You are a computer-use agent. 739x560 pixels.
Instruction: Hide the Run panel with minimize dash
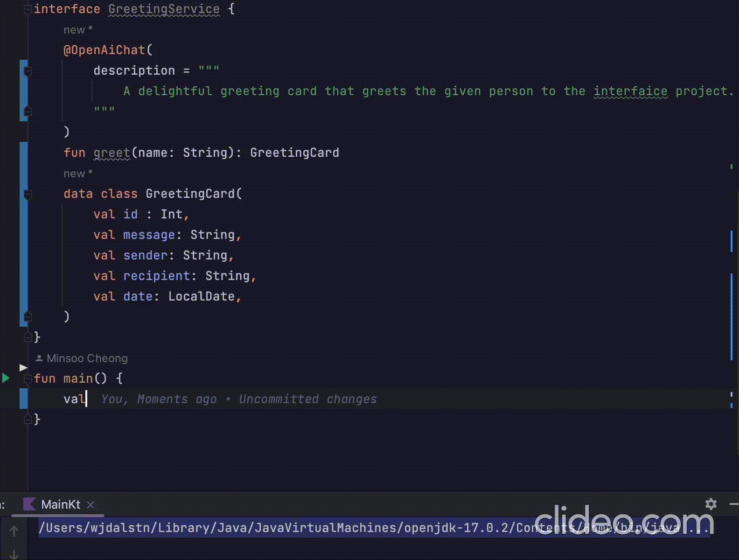(x=734, y=504)
